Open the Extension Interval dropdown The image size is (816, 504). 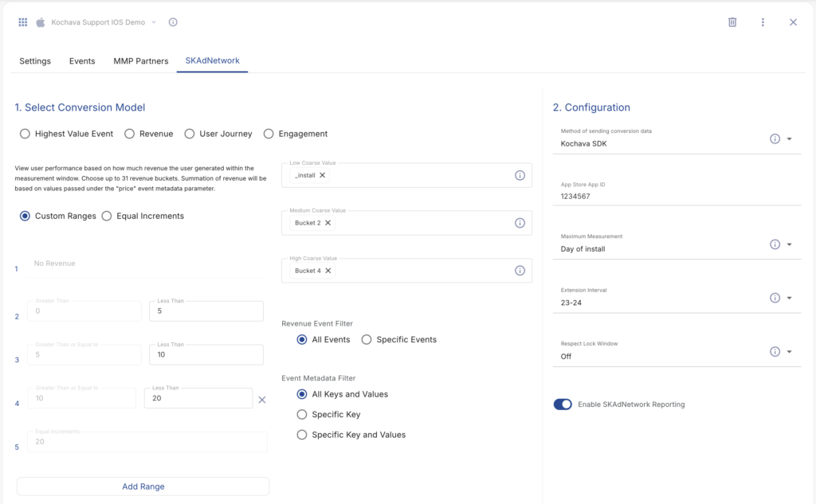(x=789, y=299)
